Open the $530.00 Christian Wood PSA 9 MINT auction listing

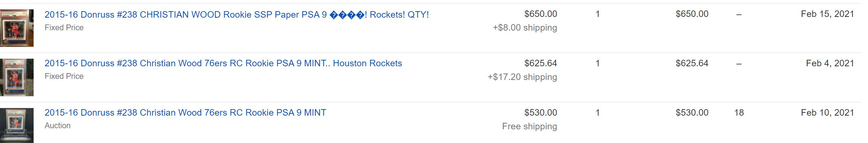click(185, 113)
